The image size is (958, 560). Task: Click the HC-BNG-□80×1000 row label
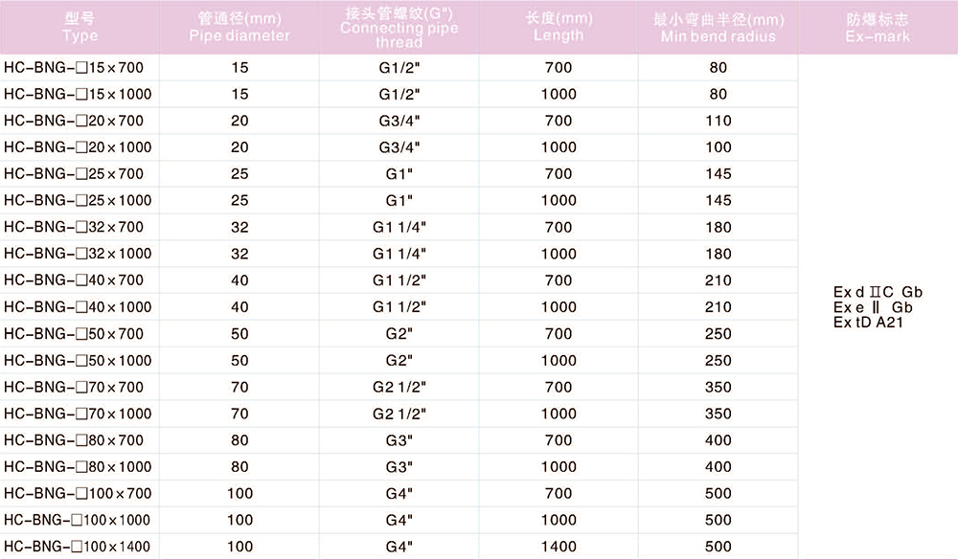pyautogui.click(x=78, y=467)
